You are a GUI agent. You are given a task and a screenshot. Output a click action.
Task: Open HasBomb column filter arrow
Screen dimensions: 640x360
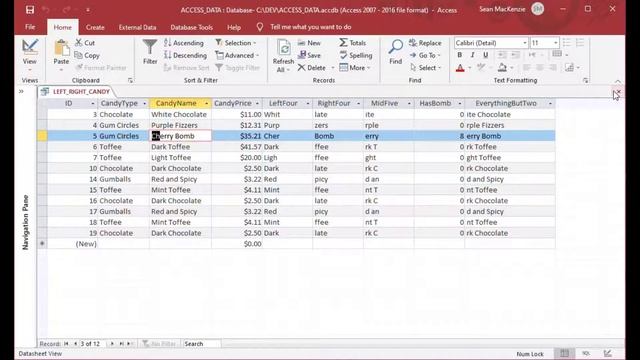(x=460, y=104)
